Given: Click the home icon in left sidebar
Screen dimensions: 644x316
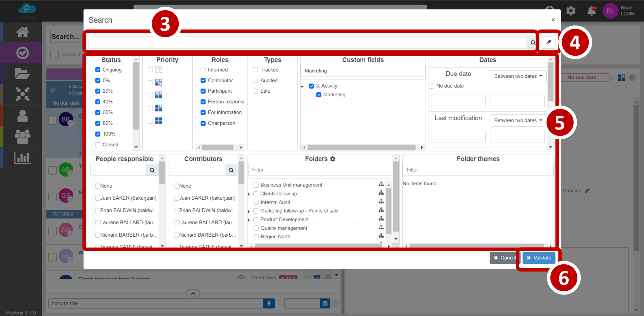Looking at the screenshot, I should [23, 32].
